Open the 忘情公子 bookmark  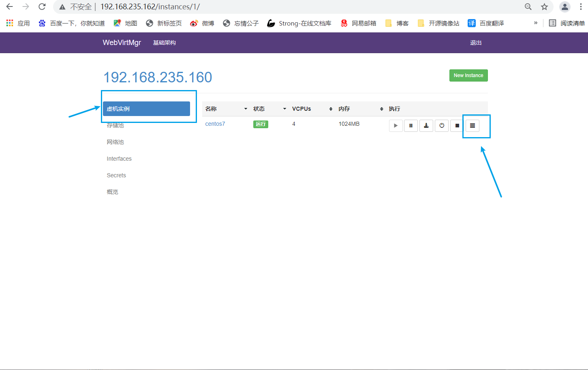[241, 23]
